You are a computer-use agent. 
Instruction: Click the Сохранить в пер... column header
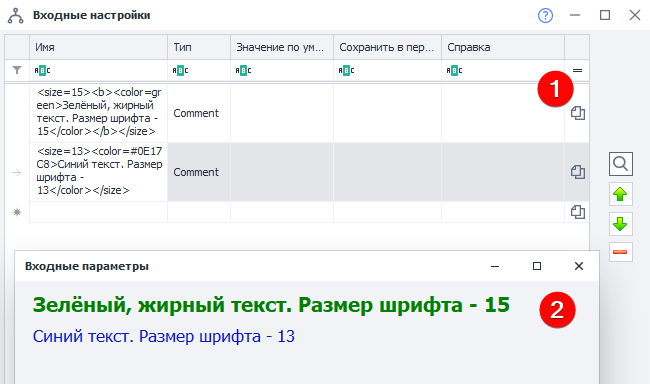pyautogui.click(x=387, y=47)
